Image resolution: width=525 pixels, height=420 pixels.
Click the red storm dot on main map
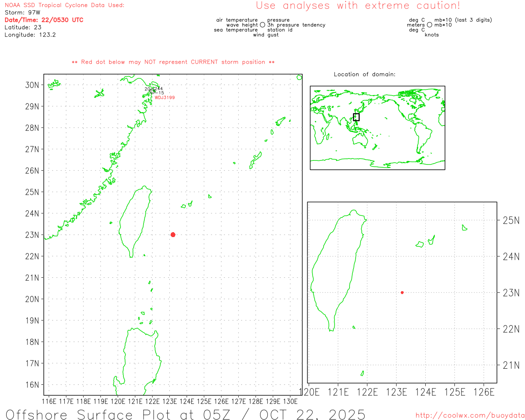(173, 235)
